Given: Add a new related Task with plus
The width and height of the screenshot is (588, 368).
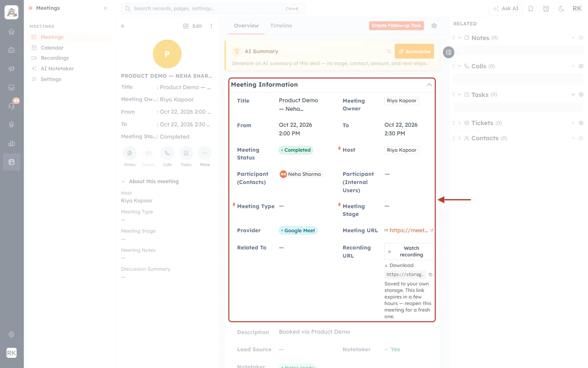Looking at the screenshot, I should [x=573, y=94].
